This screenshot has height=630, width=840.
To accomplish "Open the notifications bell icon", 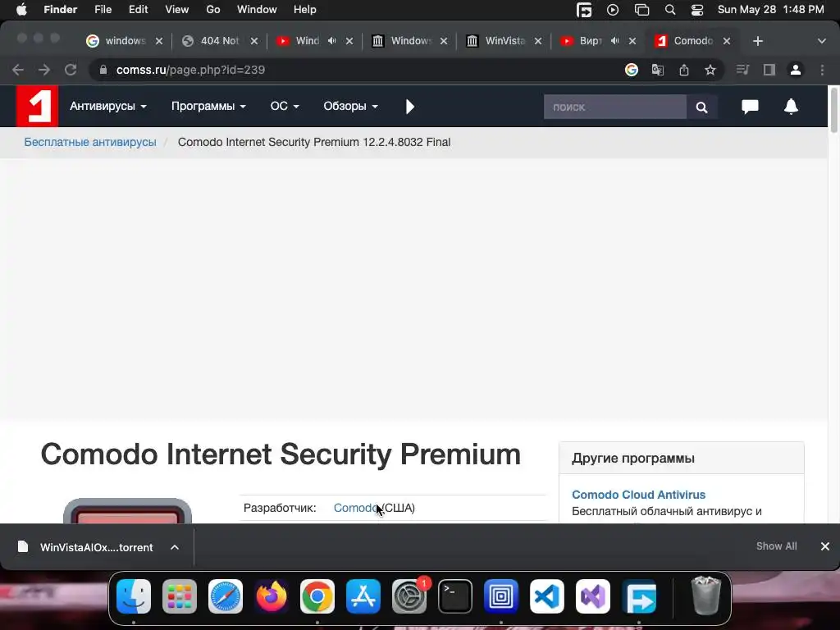I will (791, 107).
